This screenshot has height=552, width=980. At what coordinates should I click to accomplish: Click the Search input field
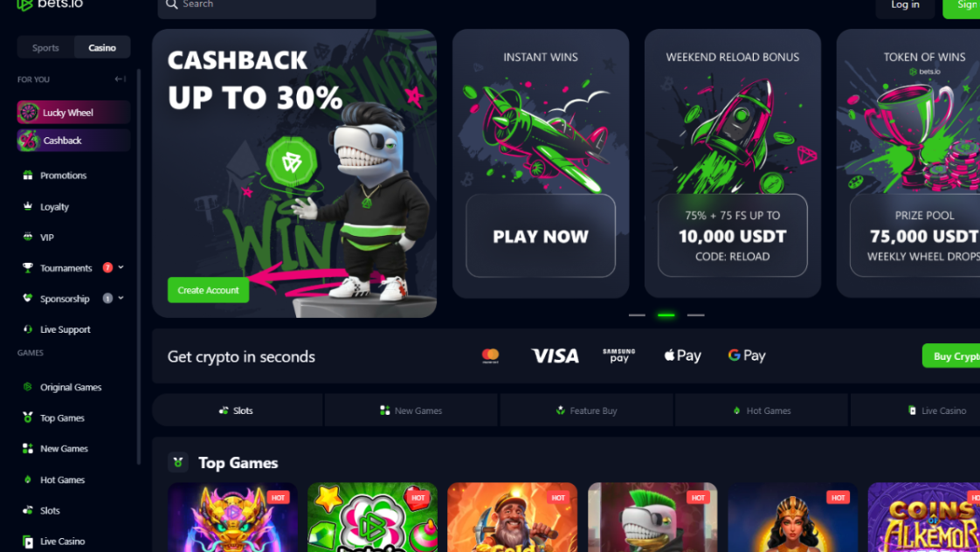(x=267, y=5)
